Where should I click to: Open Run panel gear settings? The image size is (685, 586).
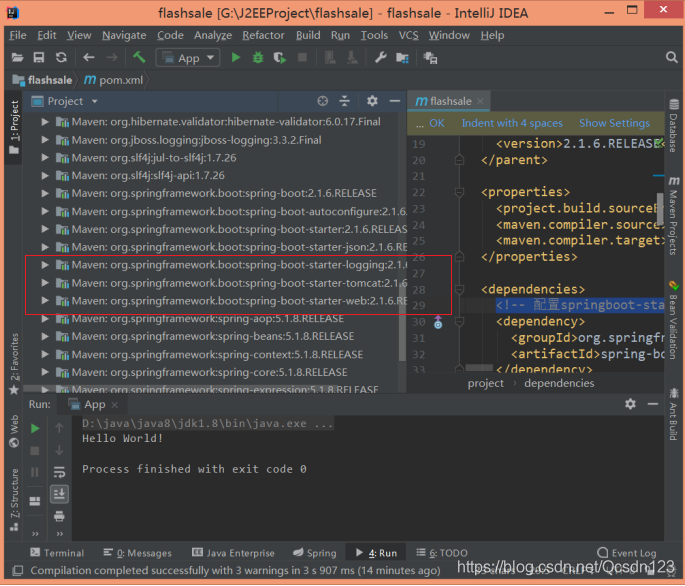(x=630, y=404)
